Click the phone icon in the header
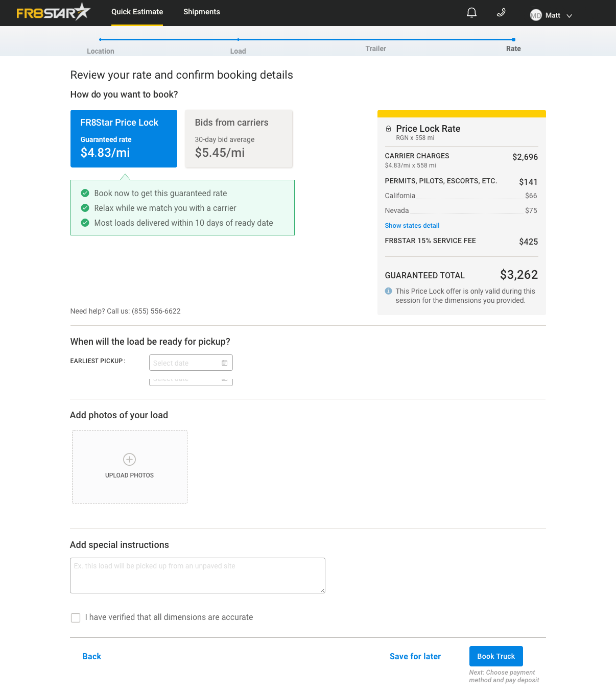616x694 pixels. [x=501, y=12]
